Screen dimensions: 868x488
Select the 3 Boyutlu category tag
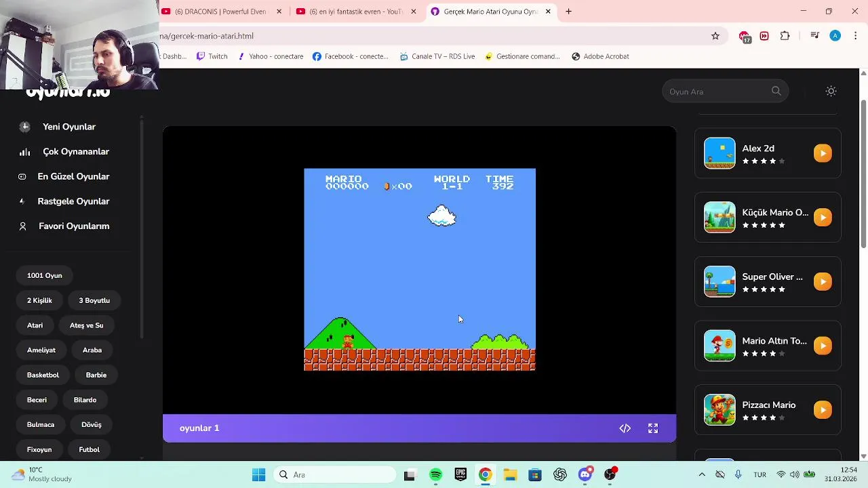pyautogui.click(x=94, y=300)
